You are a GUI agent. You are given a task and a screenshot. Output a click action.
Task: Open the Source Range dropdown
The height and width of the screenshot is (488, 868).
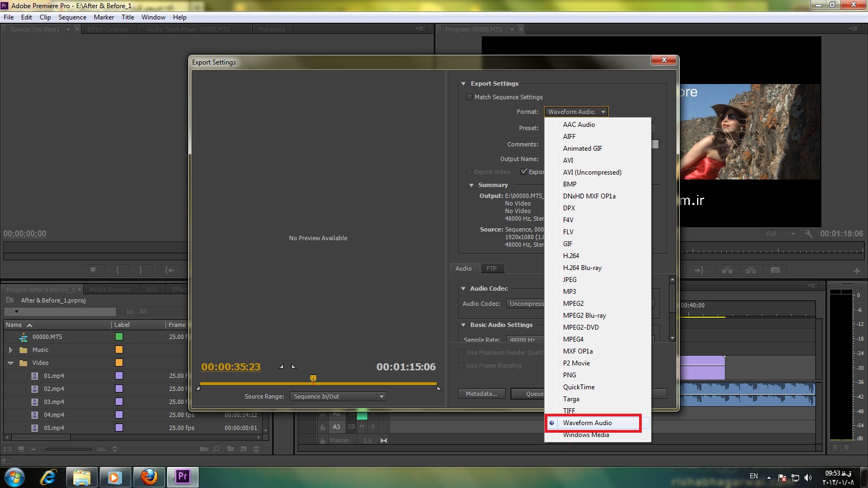tap(338, 396)
